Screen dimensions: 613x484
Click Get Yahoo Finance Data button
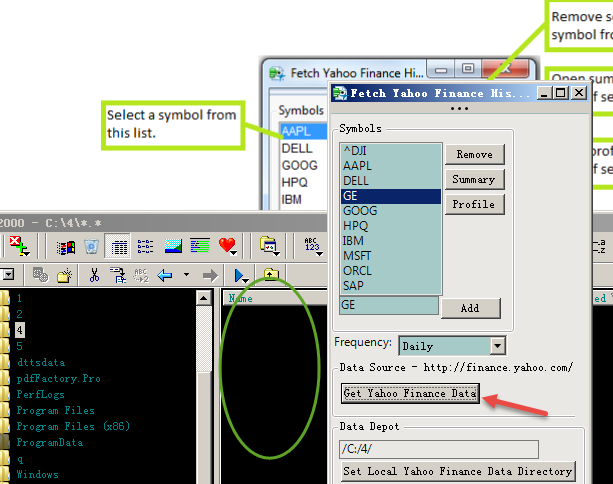click(x=410, y=393)
